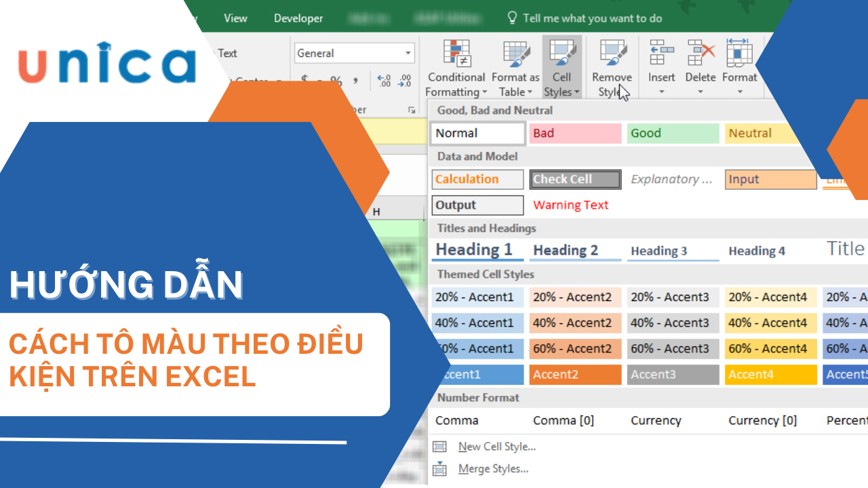Choose New Cell Style option
This screenshot has height=488, width=868.
pyautogui.click(x=496, y=447)
